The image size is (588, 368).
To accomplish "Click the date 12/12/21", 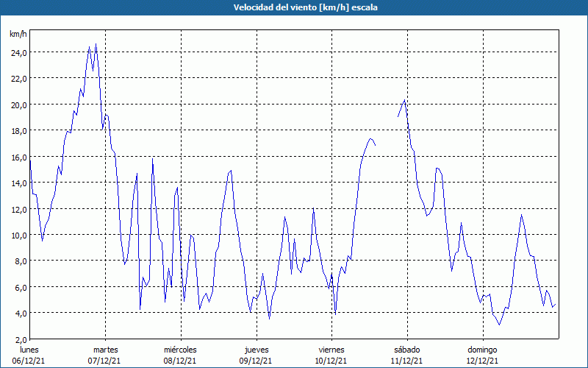I will coord(482,361).
